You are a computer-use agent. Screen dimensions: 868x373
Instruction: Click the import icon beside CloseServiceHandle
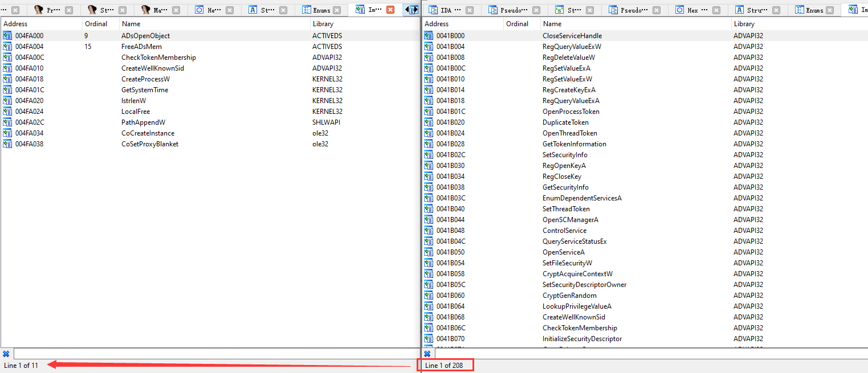click(429, 36)
